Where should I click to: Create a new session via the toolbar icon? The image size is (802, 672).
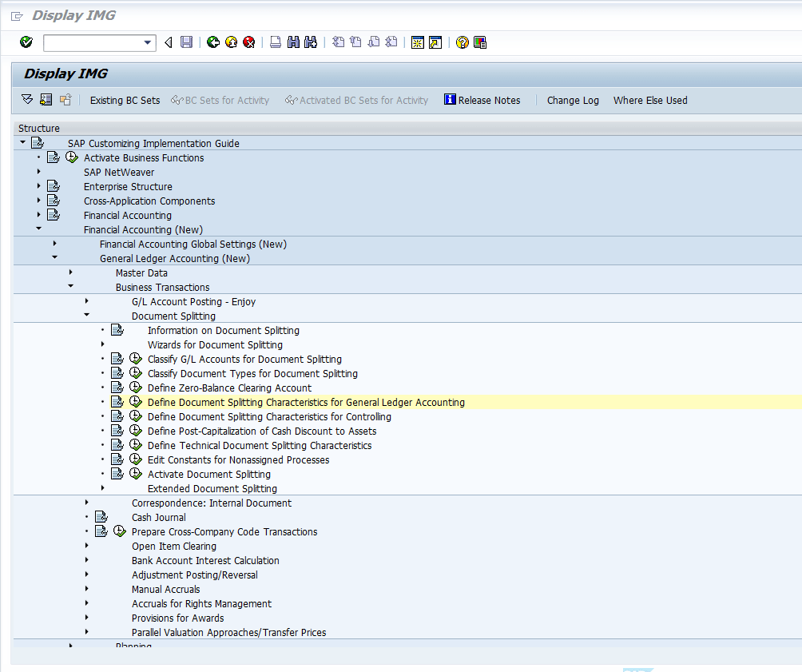418,42
